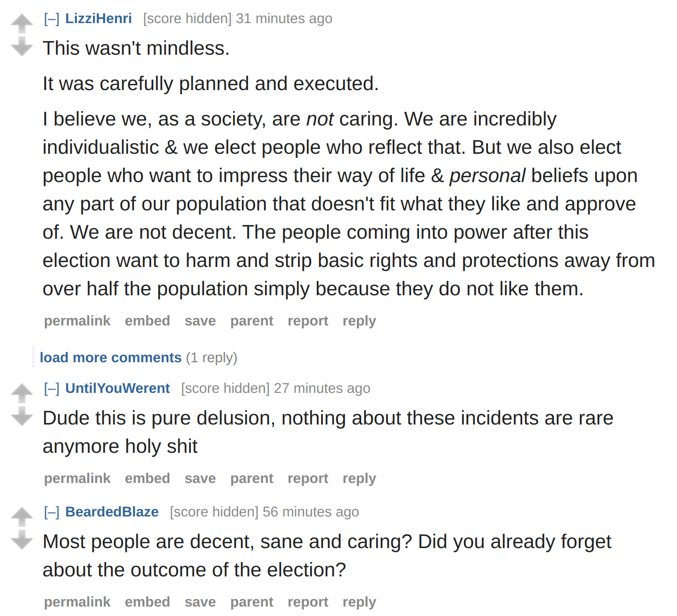Collapse LizziHenri's comment thread
Viewport: 677px width, 616px height.
51,19
